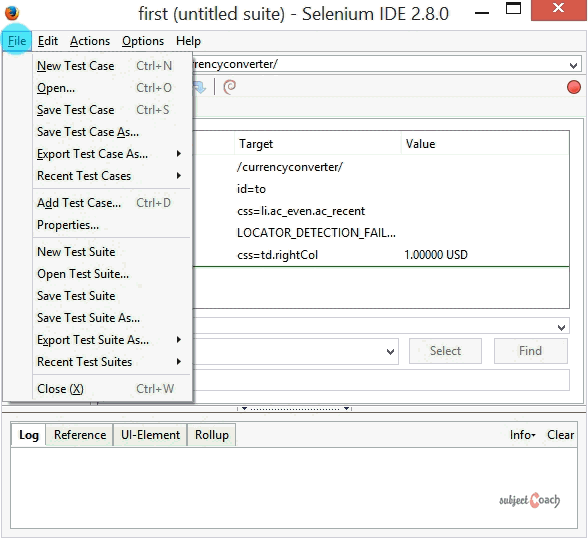Click the Value column header
The height and width of the screenshot is (540, 588).
point(485,144)
